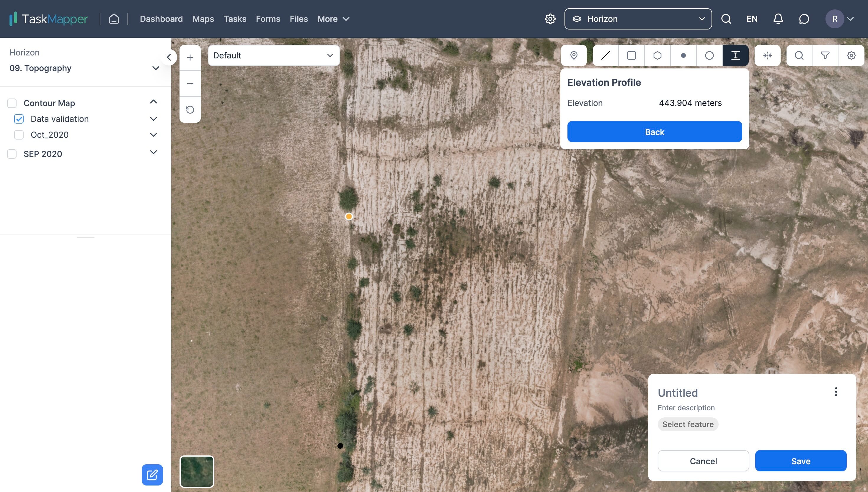Click the Select feature chip
This screenshot has width=868, height=492.
point(688,424)
